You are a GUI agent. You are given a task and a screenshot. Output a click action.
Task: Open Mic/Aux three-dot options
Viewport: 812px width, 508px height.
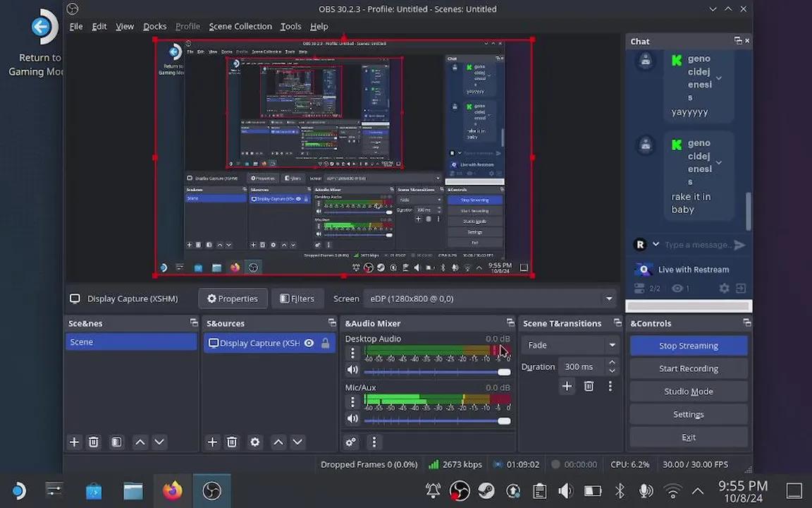point(352,401)
